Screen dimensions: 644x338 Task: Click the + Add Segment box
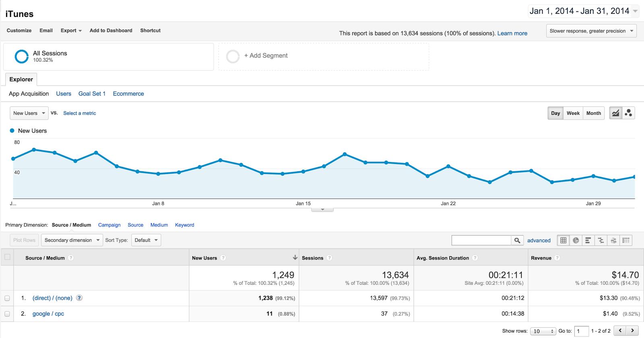click(324, 56)
